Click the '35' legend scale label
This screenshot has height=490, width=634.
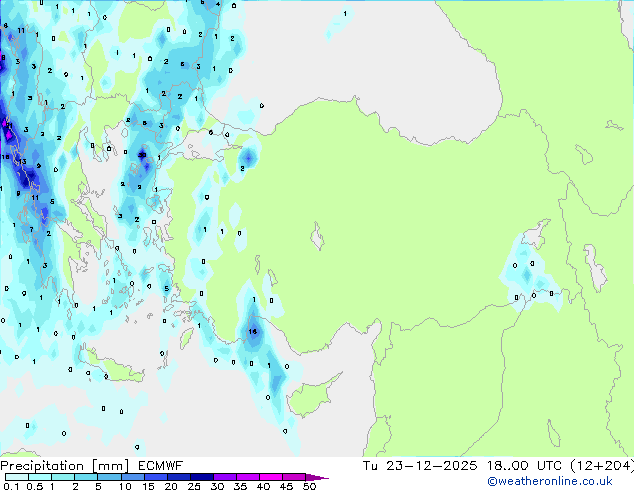click(x=240, y=486)
